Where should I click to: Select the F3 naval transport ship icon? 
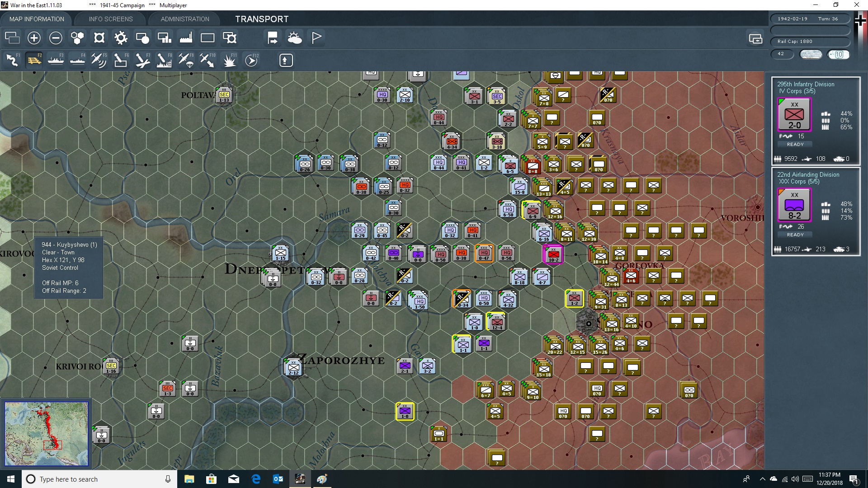click(56, 60)
